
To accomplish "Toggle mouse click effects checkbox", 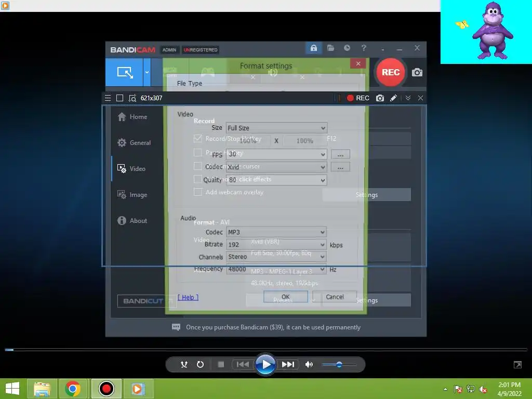I will pyautogui.click(x=198, y=179).
